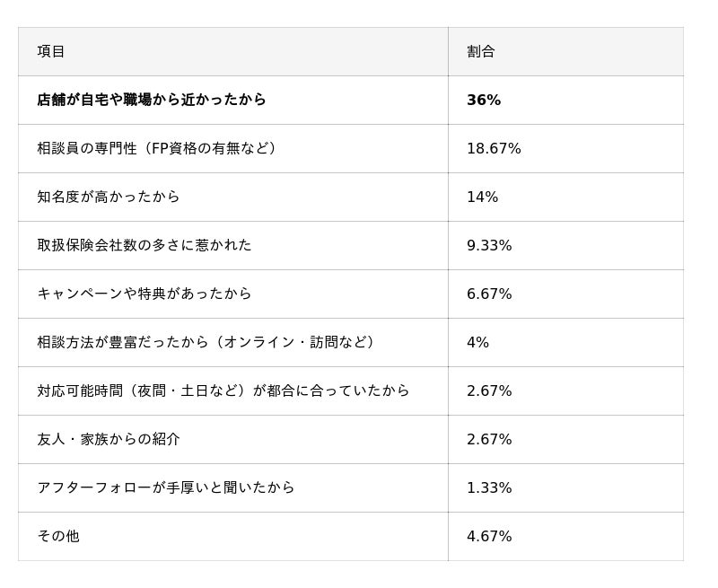Viewport: 718px width, 588px height.
Task: Click the 6.67% value
Action: (x=489, y=294)
